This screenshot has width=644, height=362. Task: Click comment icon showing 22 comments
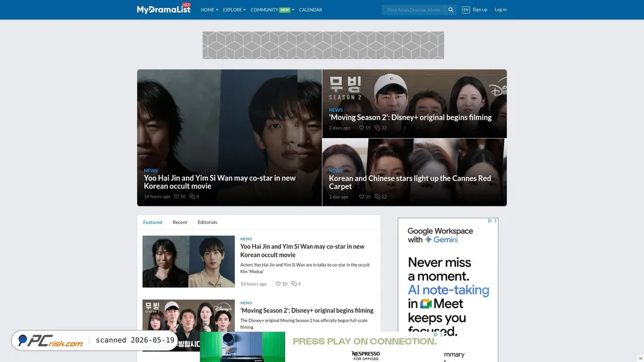(x=377, y=196)
